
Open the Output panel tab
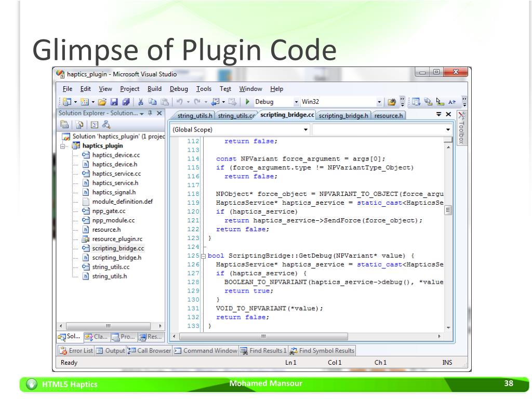(x=111, y=351)
